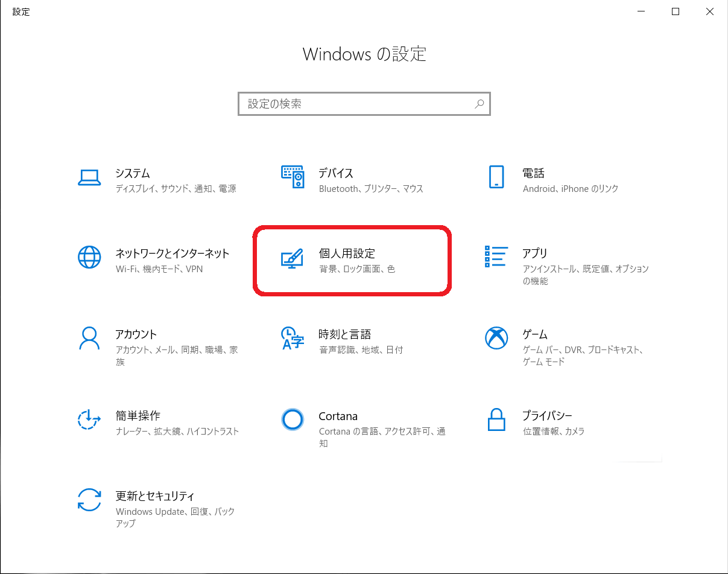The width and height of the screenshot is (728, 574).
Task: Click 'Android、iPhone のリンク' description
Action: 571,189
